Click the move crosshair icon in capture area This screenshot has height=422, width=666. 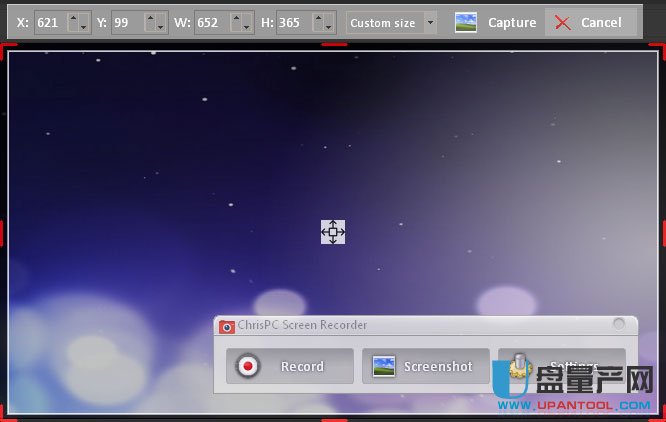pyautogui.click(x=333, y=232)
